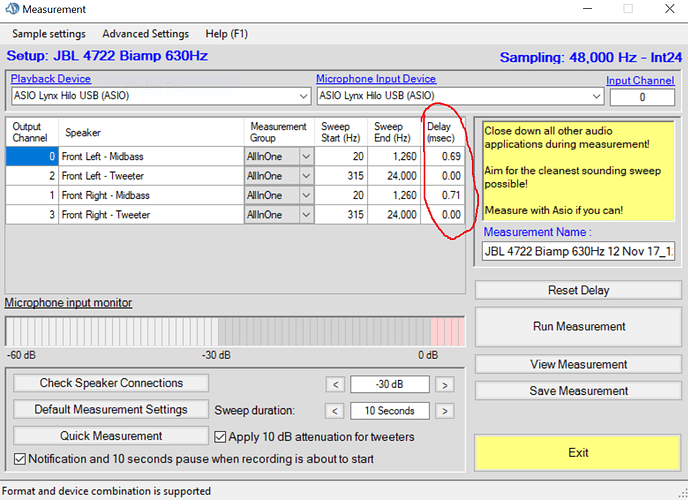Decrease the input level with left arrow
This screenshot has height=500, width=688.
point(337,384)
